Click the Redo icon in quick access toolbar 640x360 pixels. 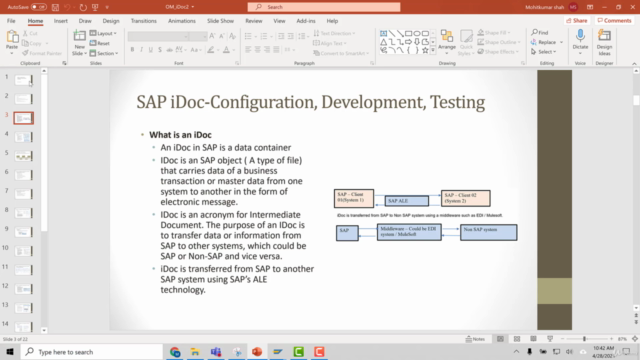click(83, 7)
